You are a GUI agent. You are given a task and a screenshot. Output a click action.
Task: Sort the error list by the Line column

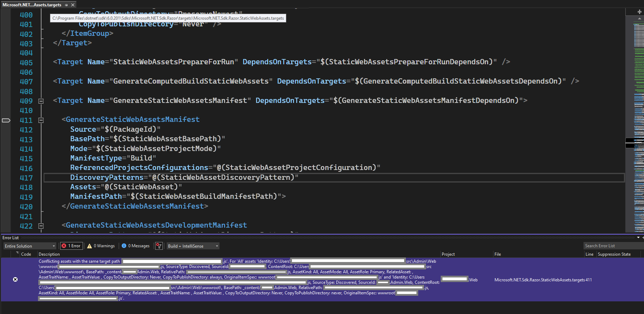(589, 254)
